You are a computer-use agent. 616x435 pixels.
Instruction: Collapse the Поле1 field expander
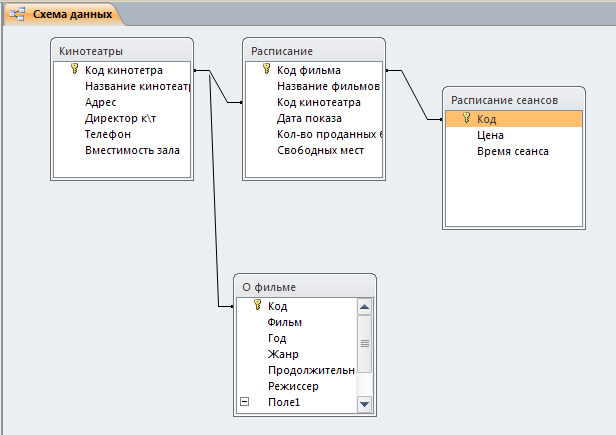click(244, 402)
